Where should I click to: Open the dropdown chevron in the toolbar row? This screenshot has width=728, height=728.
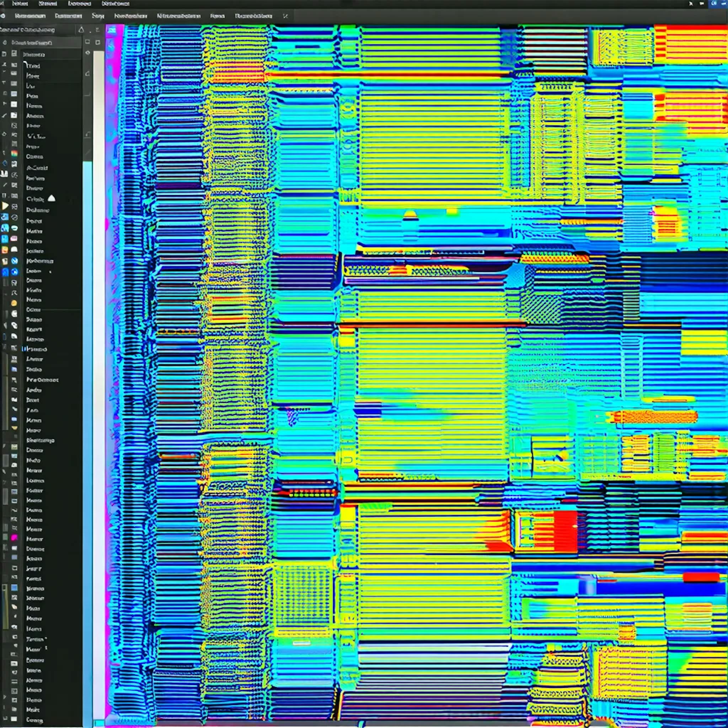pos(285,17)
